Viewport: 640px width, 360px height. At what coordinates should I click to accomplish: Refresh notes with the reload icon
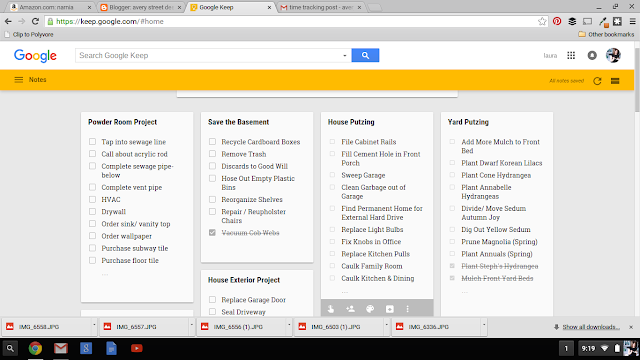click(597, 81)
